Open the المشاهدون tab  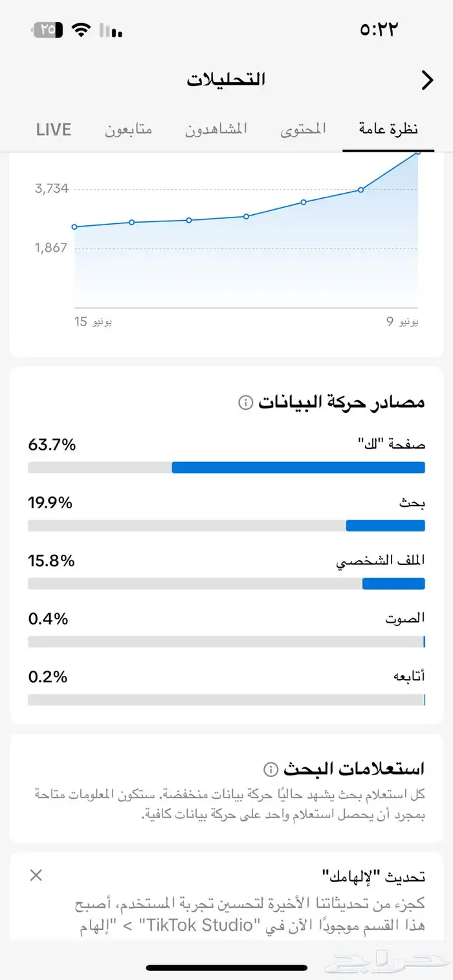[216, 129]
